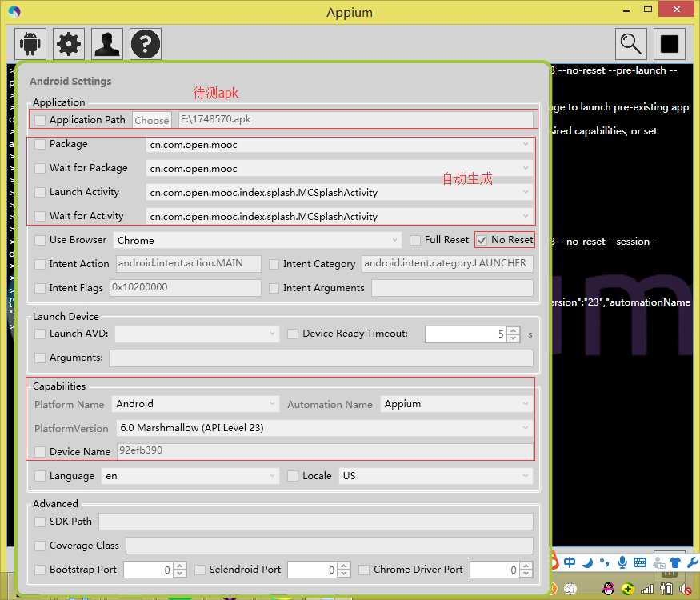Open the About help question mark icon
Viewport: 700px width, 600px height.
click(x=146, y=44)
